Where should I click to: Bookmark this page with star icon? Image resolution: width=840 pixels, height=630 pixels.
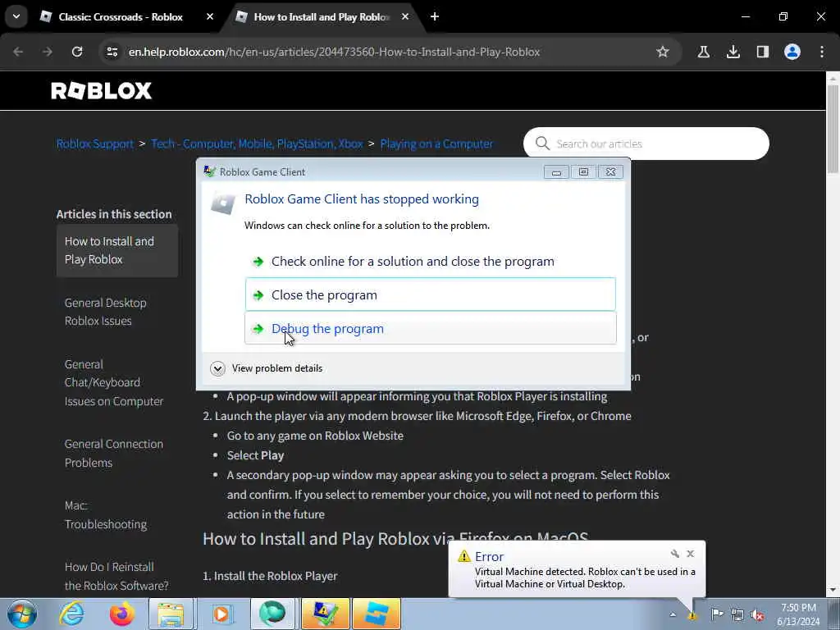tap(663, 52)
